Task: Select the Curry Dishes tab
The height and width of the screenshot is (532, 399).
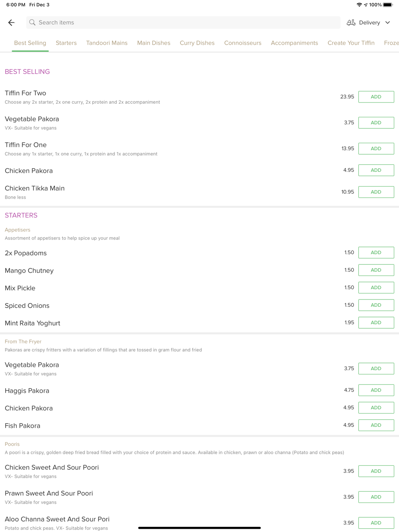Action: pos(197,43)
